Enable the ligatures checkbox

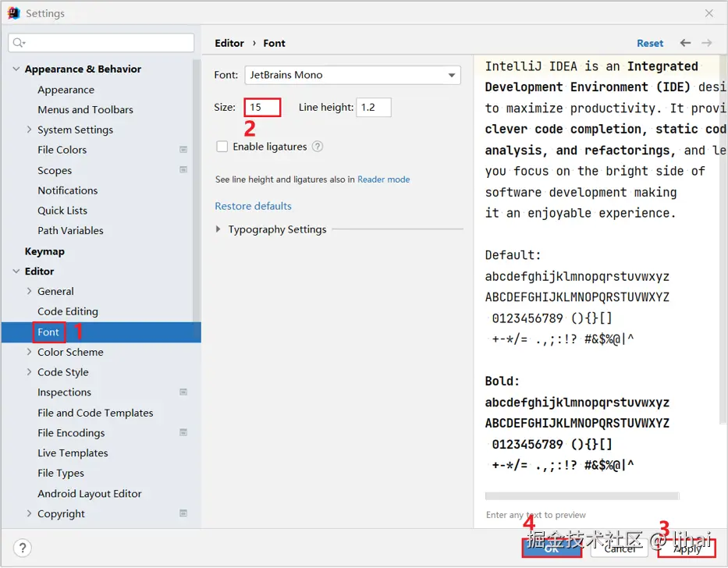[222, 147]
